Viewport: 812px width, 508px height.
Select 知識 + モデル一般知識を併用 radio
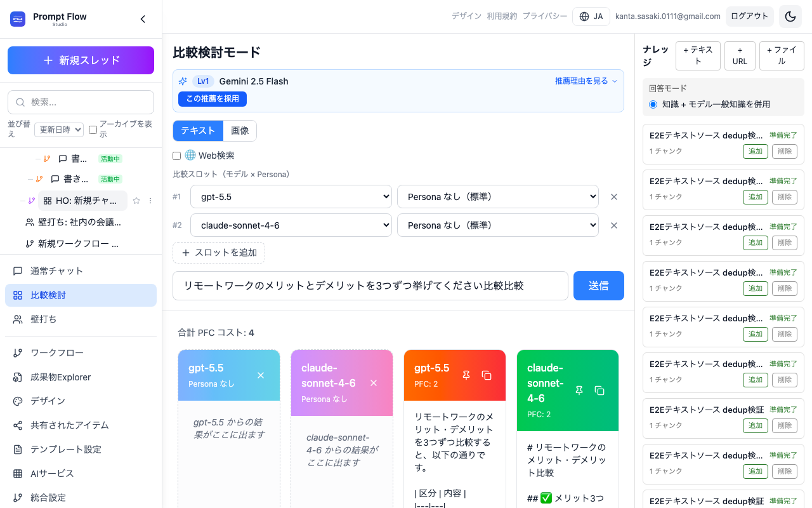653,104
